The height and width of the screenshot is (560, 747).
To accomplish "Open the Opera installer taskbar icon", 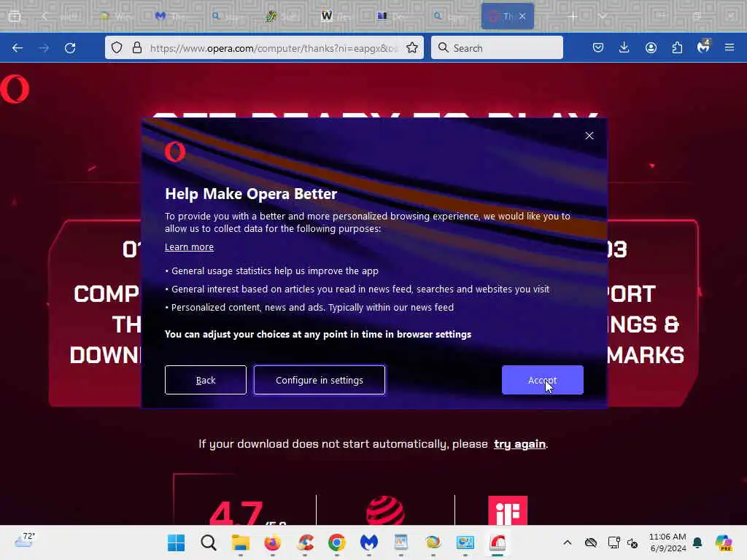I will click(x=498, y=542).
